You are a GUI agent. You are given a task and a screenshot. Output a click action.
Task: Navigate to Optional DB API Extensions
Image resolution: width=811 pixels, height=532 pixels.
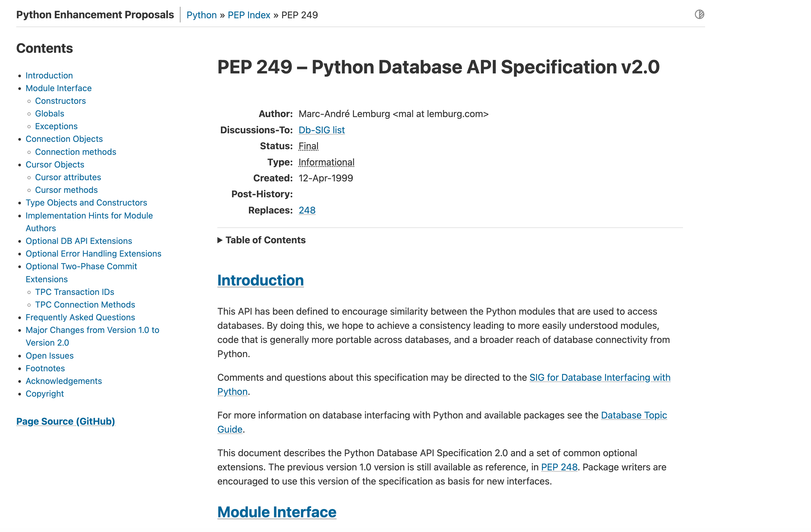79,241
